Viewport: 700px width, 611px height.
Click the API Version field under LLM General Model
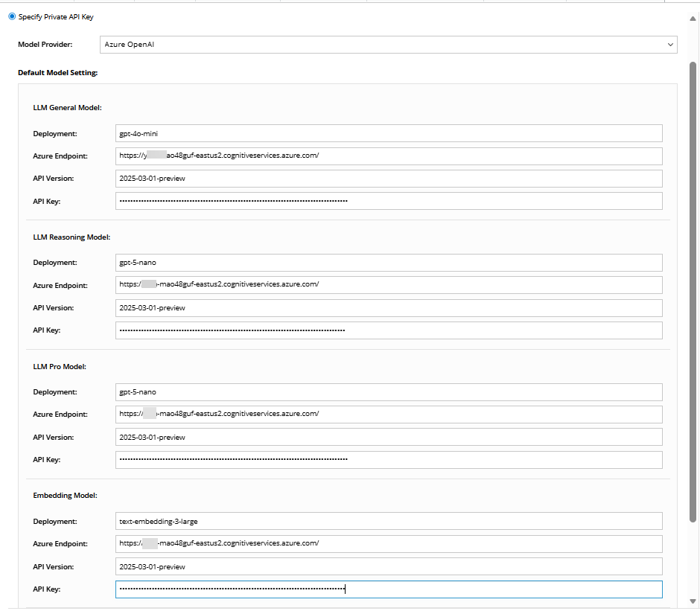pyautogui.click(x=389, y=179)
